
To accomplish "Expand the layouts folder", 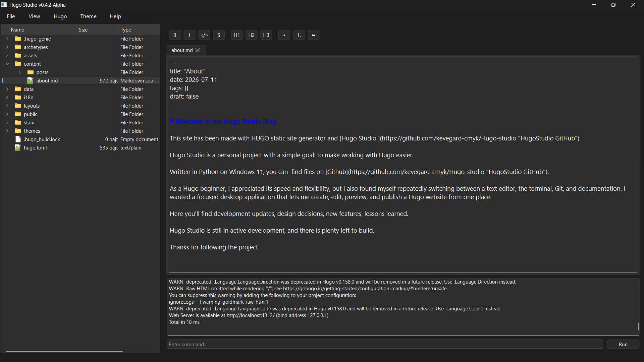I will (x=7, y=106).
